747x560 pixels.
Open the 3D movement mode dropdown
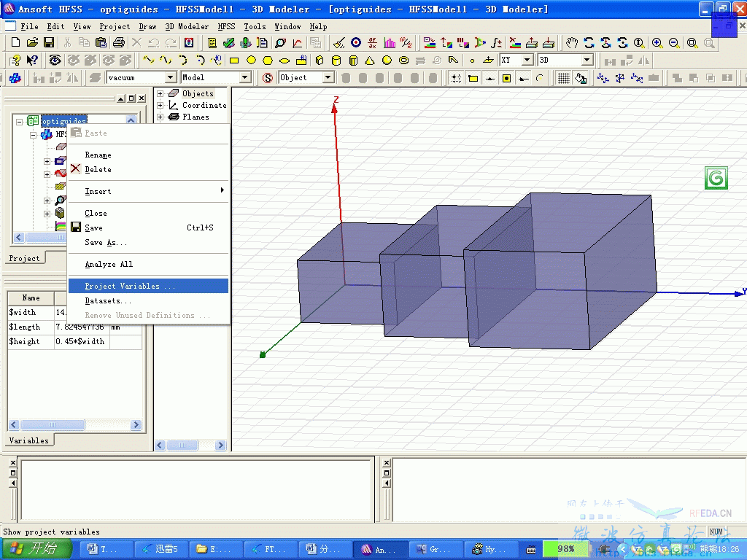point(587,60)
